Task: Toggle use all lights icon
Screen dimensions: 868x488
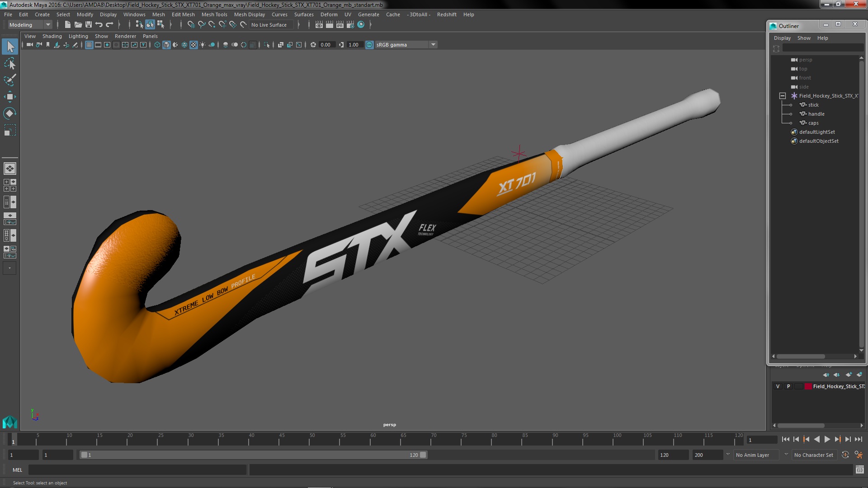Action: click(x=203, y=45)
